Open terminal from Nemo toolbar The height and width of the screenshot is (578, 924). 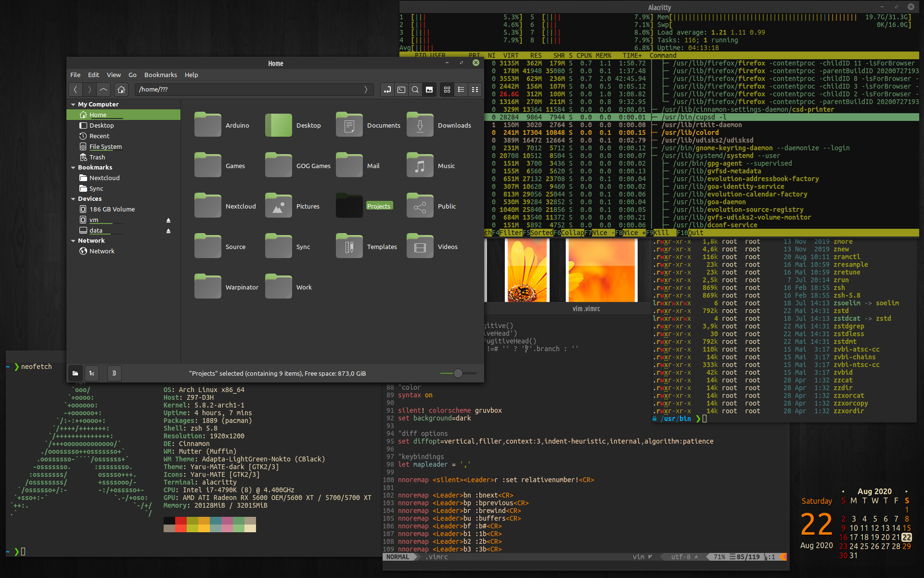tap(401, 90)
